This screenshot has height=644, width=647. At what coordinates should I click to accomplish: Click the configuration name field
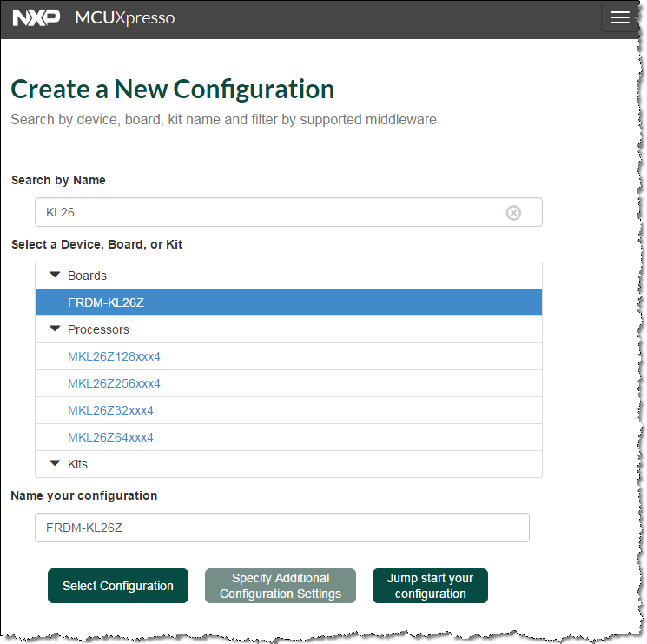coord(282,528)
